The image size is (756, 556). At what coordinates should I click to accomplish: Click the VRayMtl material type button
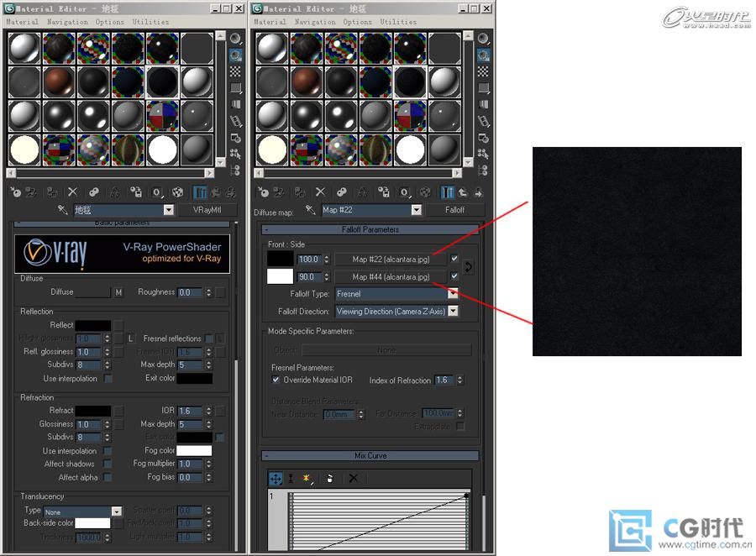[207, 210]
